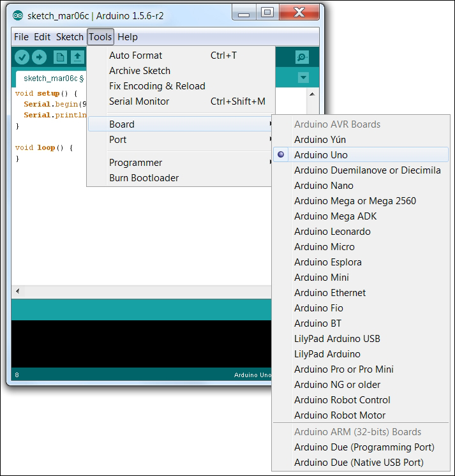Expand the Programmer submenu

tap(180, 163)
